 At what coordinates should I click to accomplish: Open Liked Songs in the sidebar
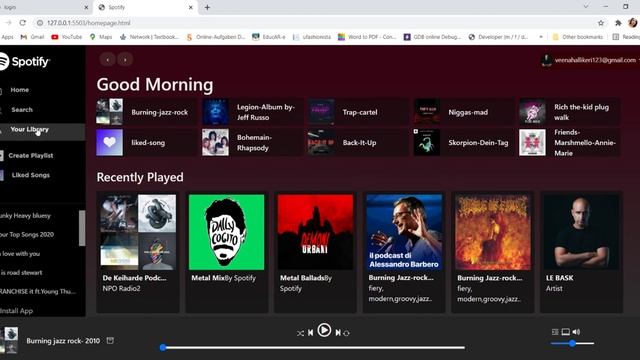point(31,175)
